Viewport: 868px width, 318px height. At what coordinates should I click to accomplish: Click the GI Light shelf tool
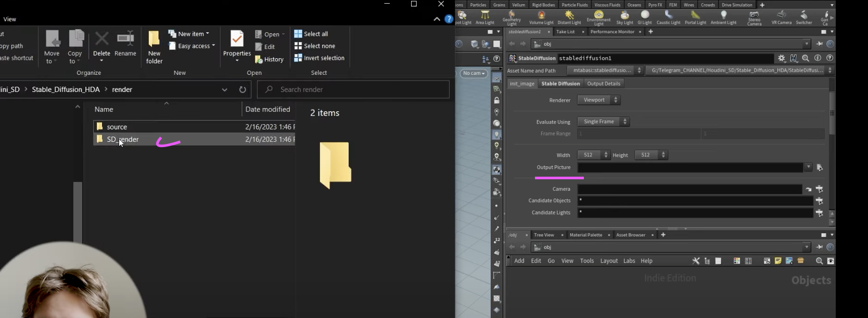645,17
